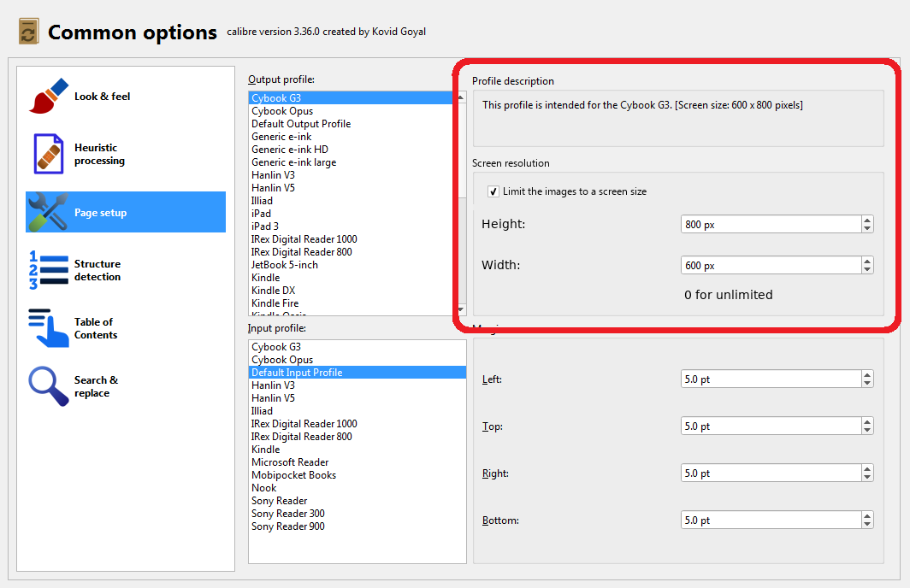Choose Sony Reader 900 input profile
The height and width of the screenshot is (588, 910).
click(x=287, y=526)
